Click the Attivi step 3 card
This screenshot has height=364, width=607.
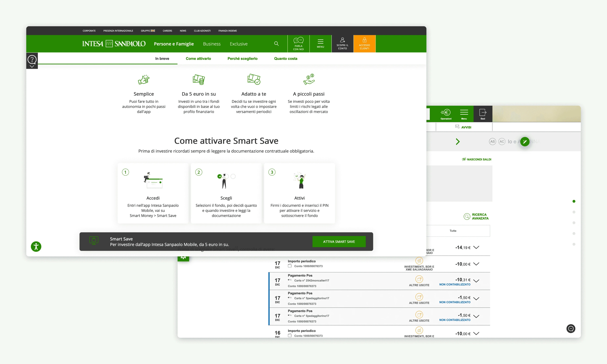[x=299, y=193]
